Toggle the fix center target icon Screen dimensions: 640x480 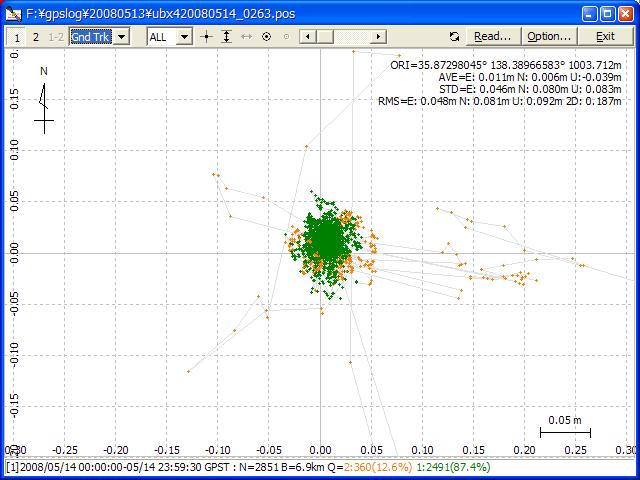267,36
